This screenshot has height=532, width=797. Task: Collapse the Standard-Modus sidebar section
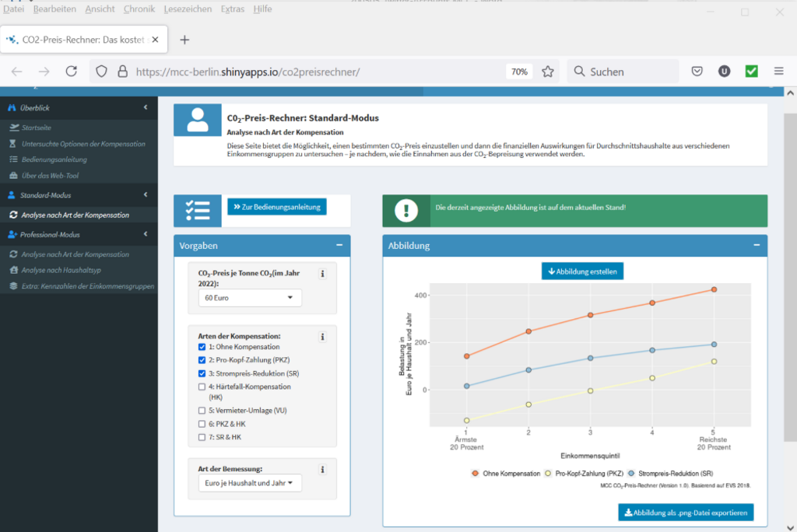coord(146,195)
